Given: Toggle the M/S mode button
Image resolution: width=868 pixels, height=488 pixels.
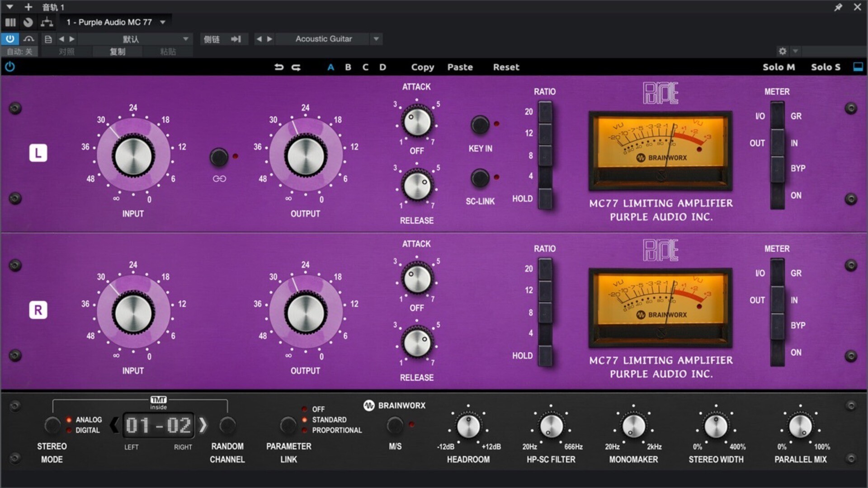Looking at the screenshot, I should click(395, 425).
